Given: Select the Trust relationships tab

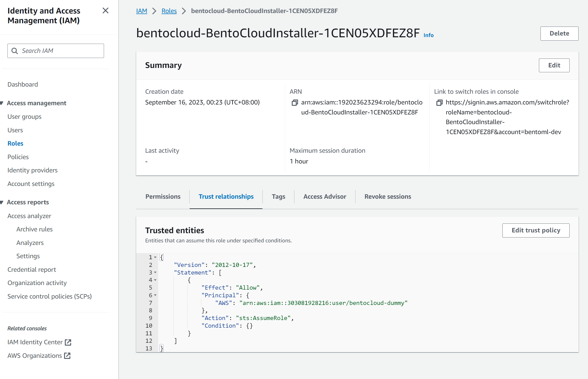Looking at the screenshot, I should pos(226,197).
